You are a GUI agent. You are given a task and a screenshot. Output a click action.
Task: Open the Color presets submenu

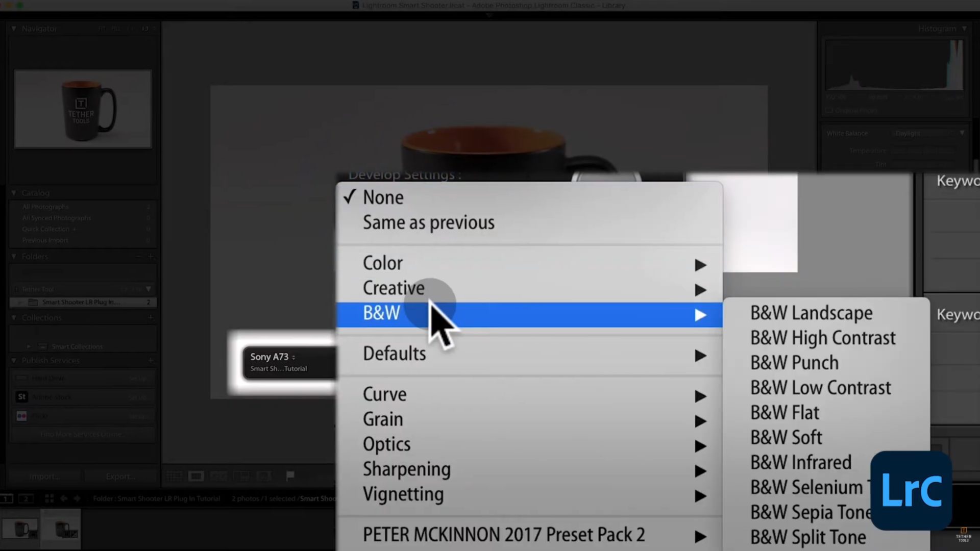click(529, 263)
